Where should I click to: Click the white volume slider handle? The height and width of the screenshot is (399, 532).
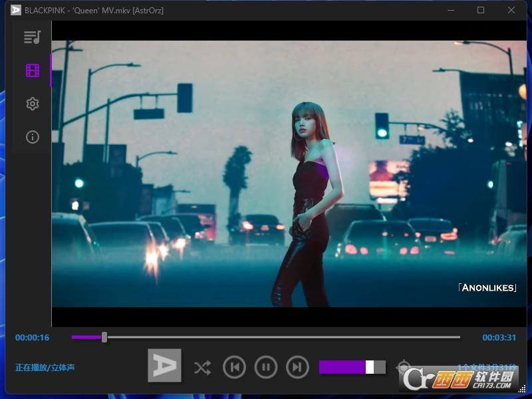point(370,367)
